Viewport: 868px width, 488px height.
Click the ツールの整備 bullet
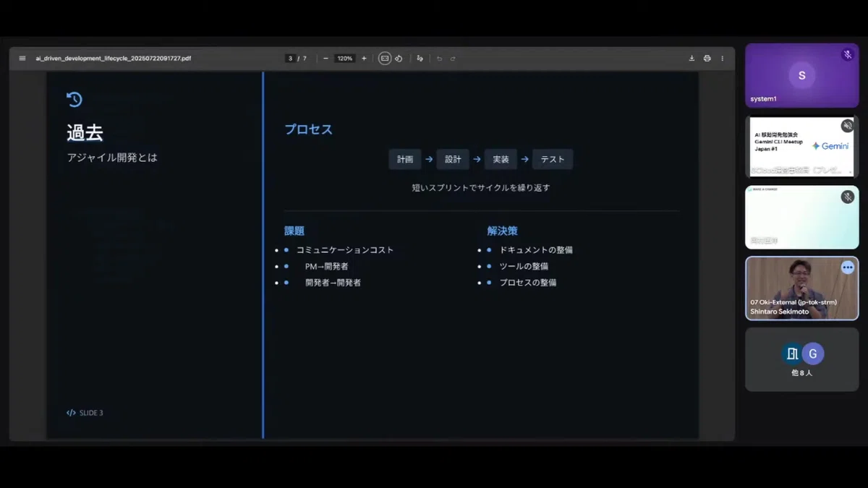[524, 267]
